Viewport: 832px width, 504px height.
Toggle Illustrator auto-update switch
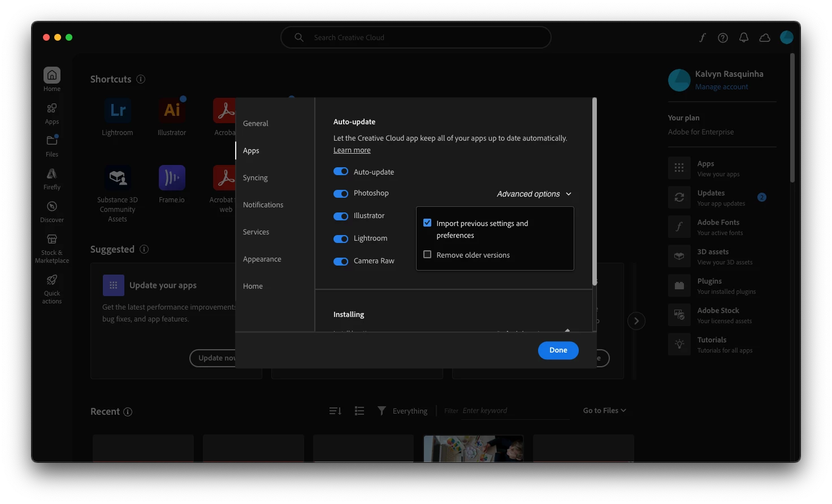(x=341, y=216)
